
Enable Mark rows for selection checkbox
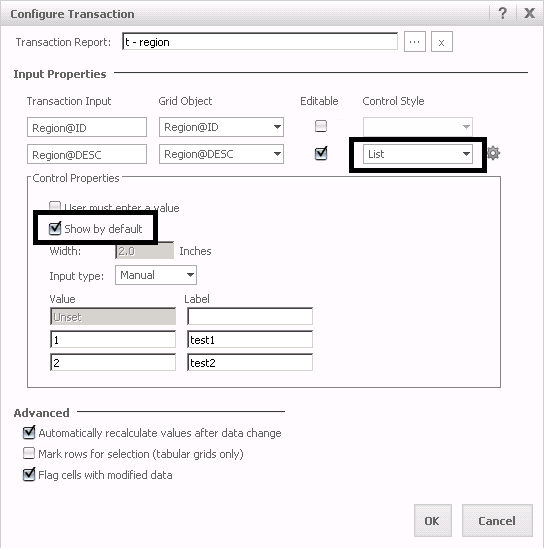click(29, 453)
